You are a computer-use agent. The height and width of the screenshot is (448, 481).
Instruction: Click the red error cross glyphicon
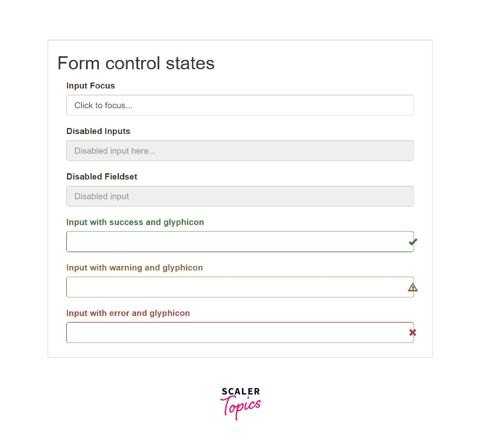[x=413, y=333]
